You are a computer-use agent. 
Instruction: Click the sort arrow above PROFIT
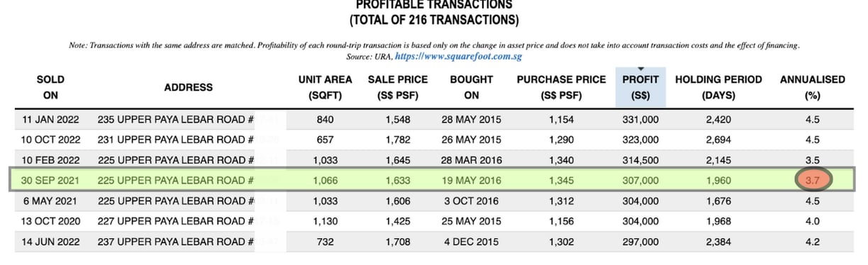[x=641, y=69]
